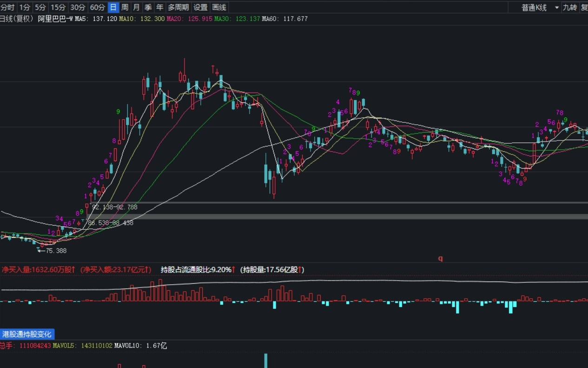Viewport: 588px width, 368px height.
Task: Click the MA5: 137.120 indicator label
Action: [96, 19]
